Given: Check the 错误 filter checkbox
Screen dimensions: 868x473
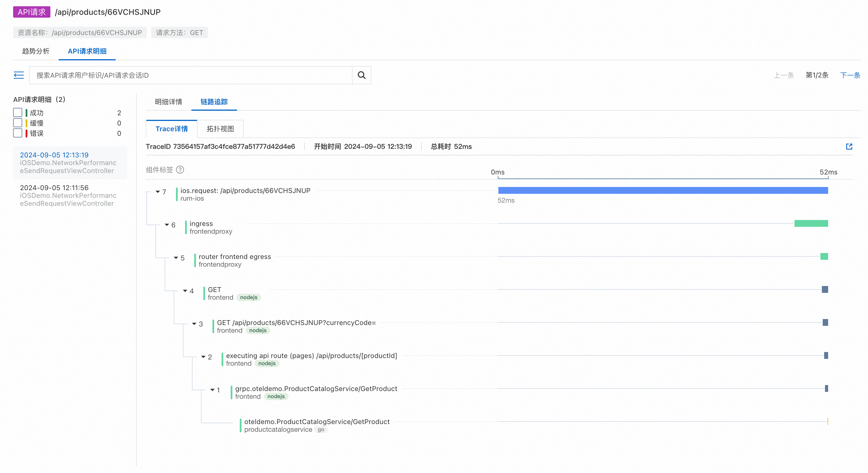Looking at the screenshot, I should point(18,133).
